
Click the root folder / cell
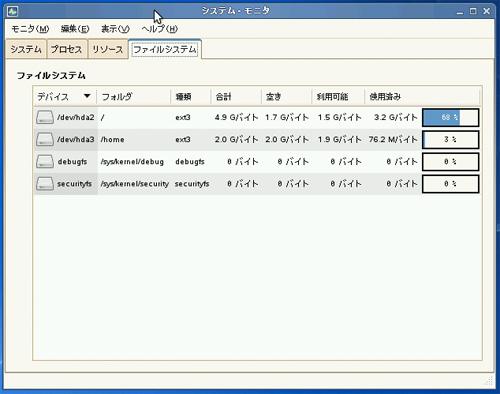[x=102, y=117]
